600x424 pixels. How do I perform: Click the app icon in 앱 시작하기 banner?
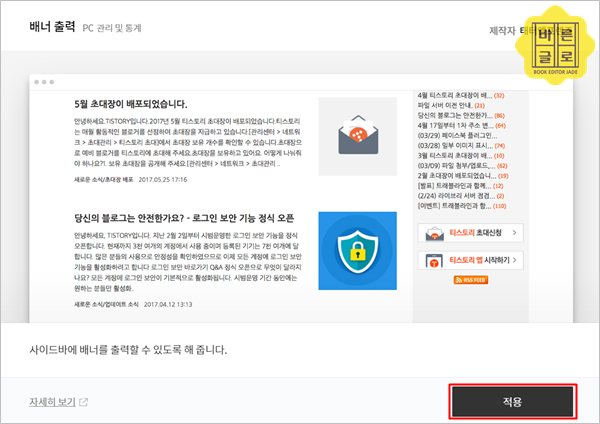434,261
